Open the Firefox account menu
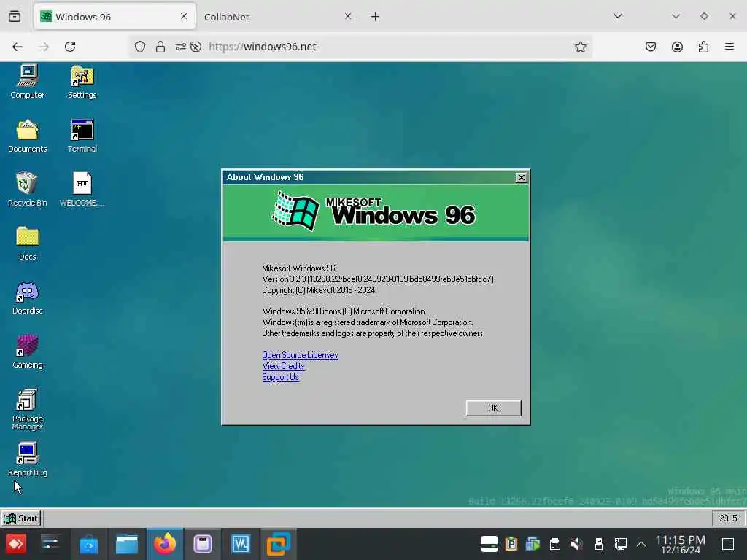Screen dimensions: 747x560 pyautogui.click(x=677, y=47)
